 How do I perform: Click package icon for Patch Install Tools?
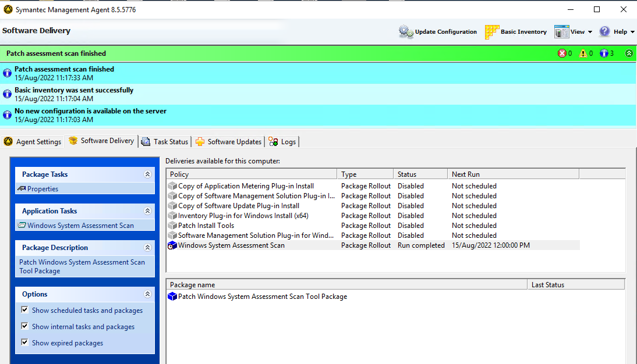(172, 225)
